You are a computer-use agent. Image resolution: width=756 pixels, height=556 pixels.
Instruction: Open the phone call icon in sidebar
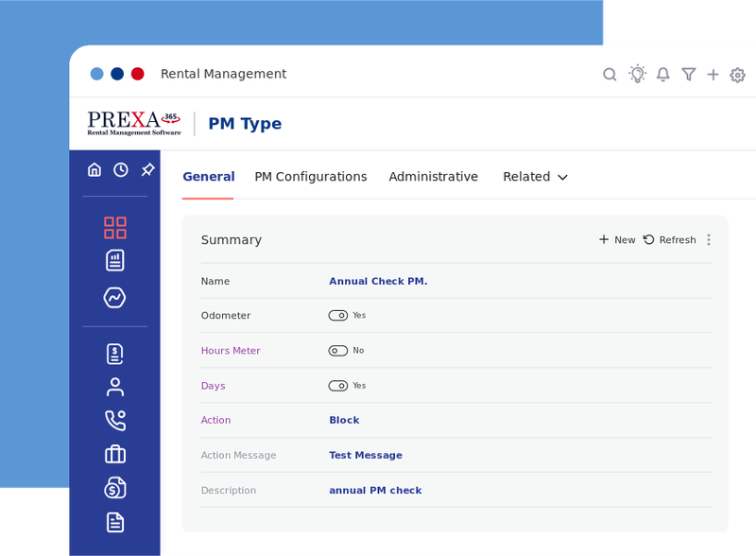[114, 420]
